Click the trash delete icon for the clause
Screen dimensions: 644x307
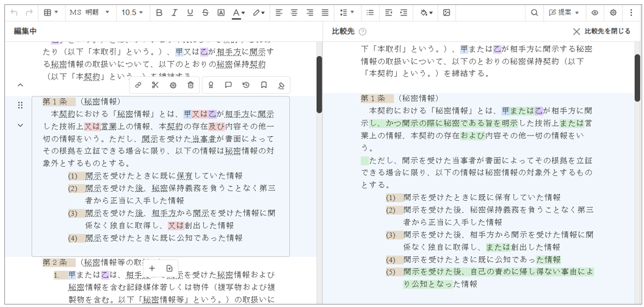[x=190, y=85]
